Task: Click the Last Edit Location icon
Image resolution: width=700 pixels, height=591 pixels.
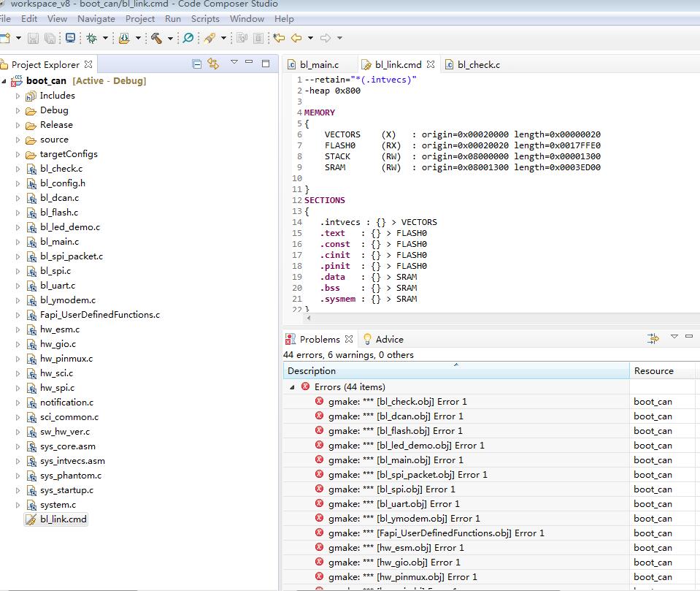Action: pos(278,38)
